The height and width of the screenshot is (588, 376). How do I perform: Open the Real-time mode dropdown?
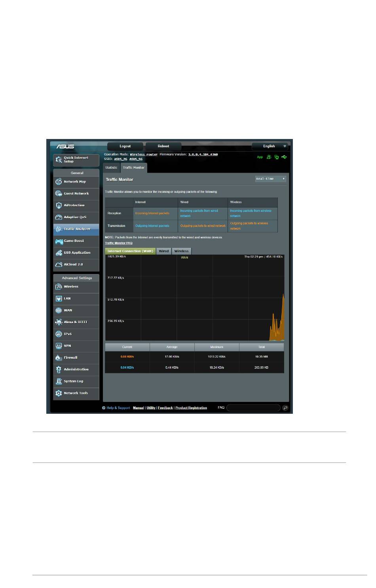(x=271, y=179)
